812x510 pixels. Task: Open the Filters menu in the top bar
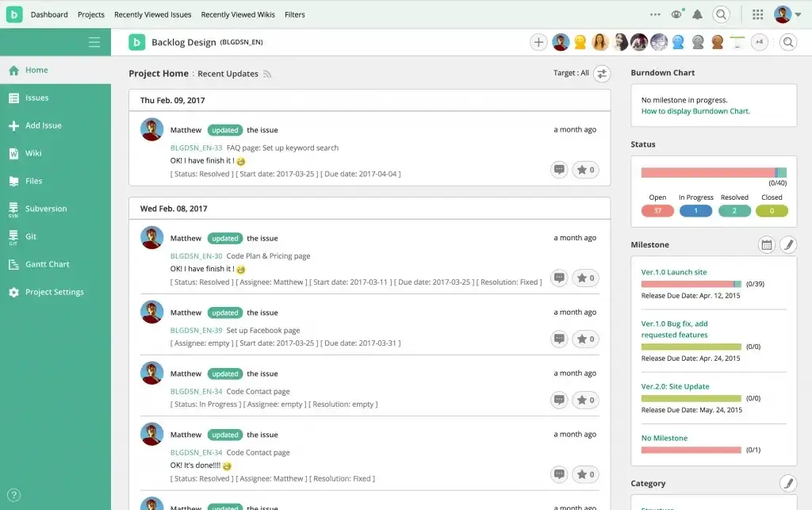(x=294, y=13)
